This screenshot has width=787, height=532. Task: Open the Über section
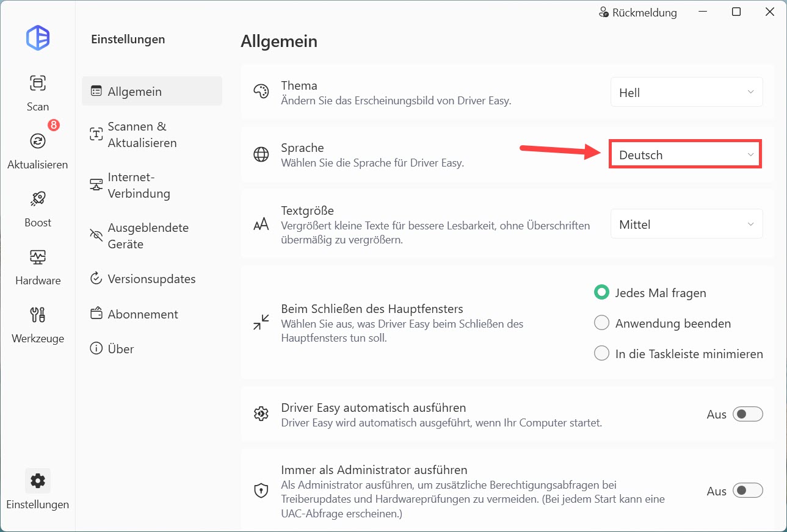pyautogui.click(x=152, y=349)
